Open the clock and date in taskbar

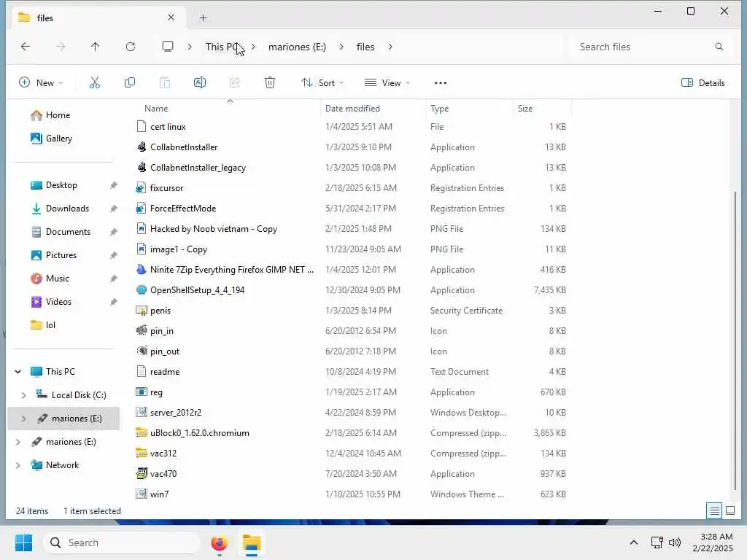coord(713,542)
